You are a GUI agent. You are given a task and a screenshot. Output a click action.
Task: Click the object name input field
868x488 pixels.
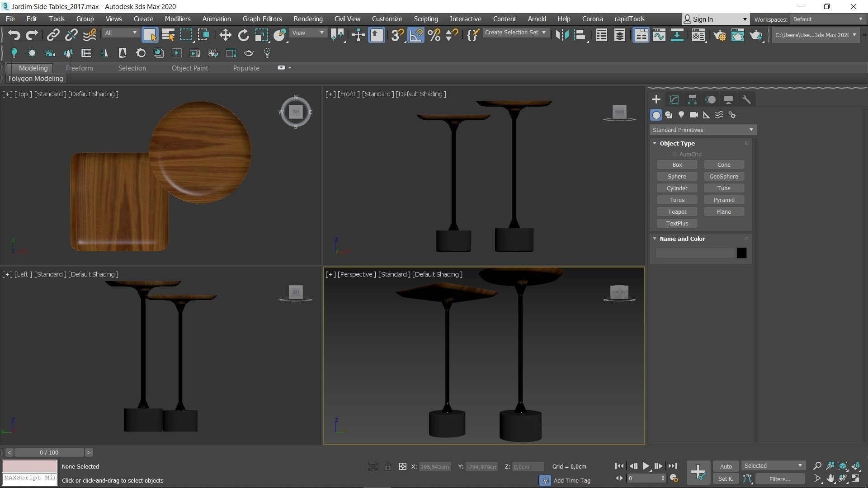point(695,253)
